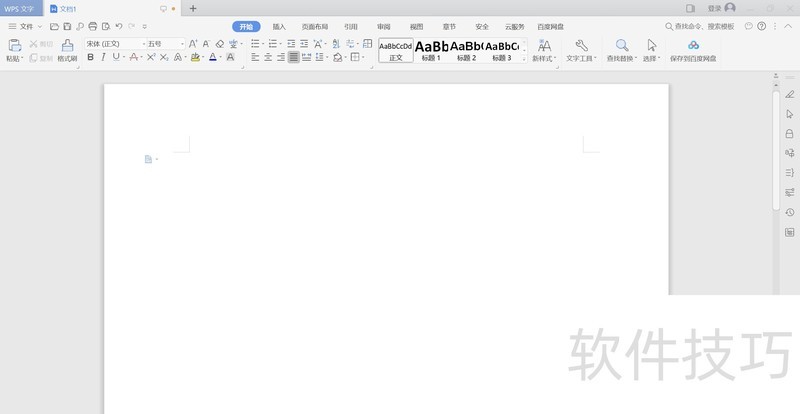Click the search commands (查找命令) field
Viewport: 800px width, 414px height.
click(699, 27)
